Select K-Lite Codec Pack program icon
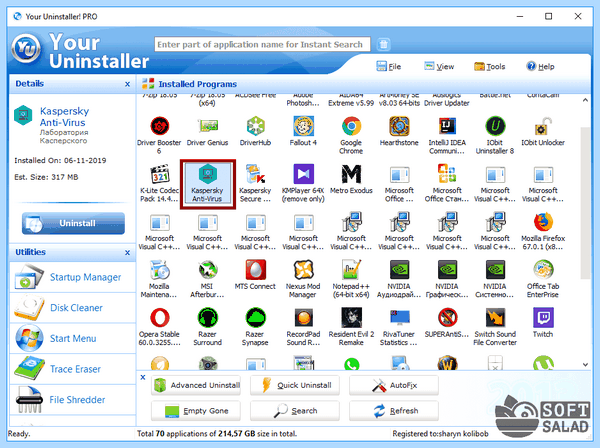Viewport: 600px width, 448px height. 159,174
